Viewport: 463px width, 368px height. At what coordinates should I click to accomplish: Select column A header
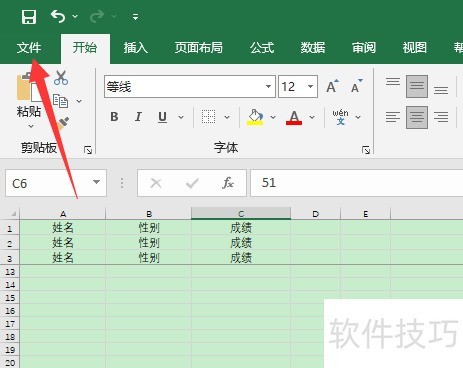click(x=63, y=214)
